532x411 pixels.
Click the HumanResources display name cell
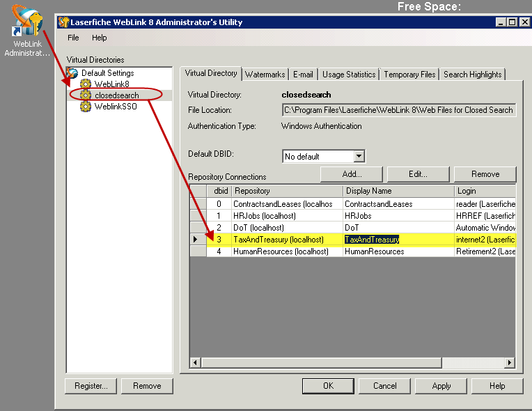click(x=399, y=251)
